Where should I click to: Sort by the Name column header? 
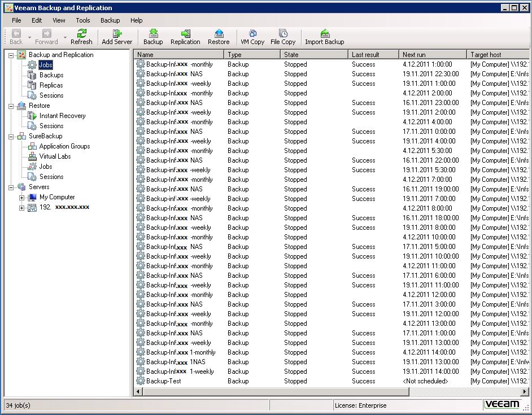tap(179, 54)
